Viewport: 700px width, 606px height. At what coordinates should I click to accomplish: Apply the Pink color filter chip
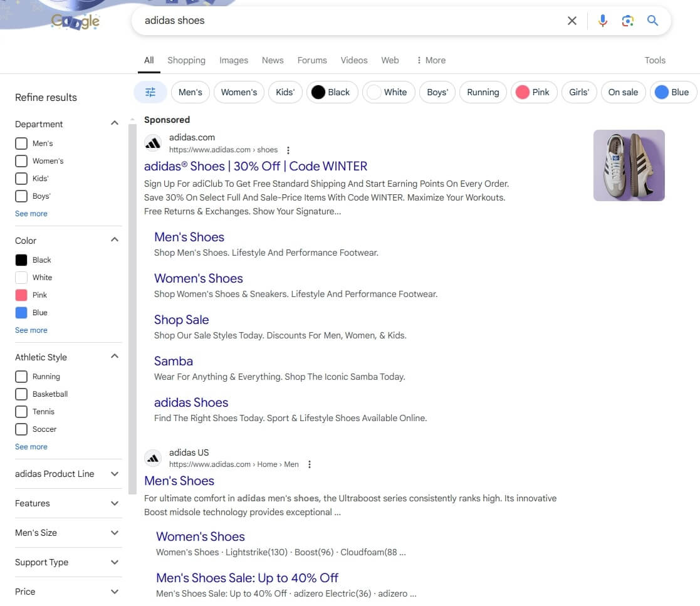pos(534,93)
